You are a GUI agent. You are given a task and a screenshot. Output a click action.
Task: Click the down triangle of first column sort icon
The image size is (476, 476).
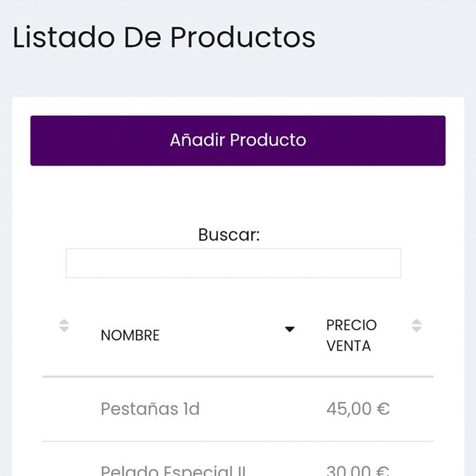click(x=64, y=330)
